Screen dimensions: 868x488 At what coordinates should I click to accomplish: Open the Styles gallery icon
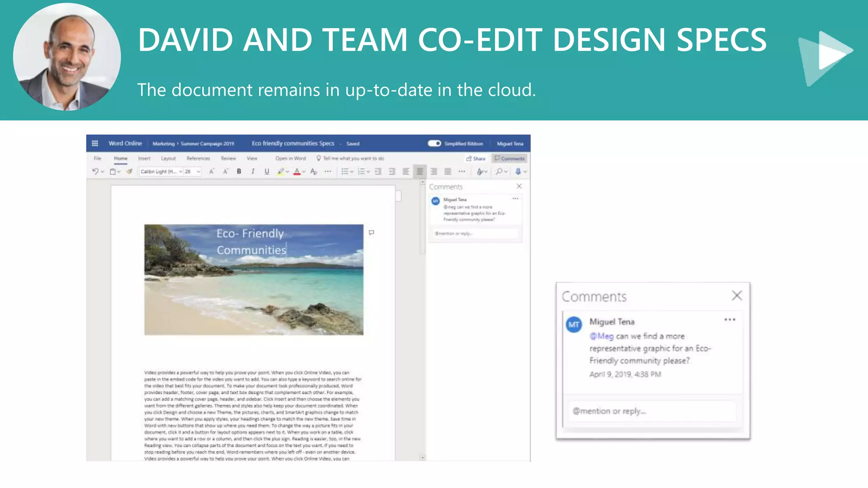(480, 172)
